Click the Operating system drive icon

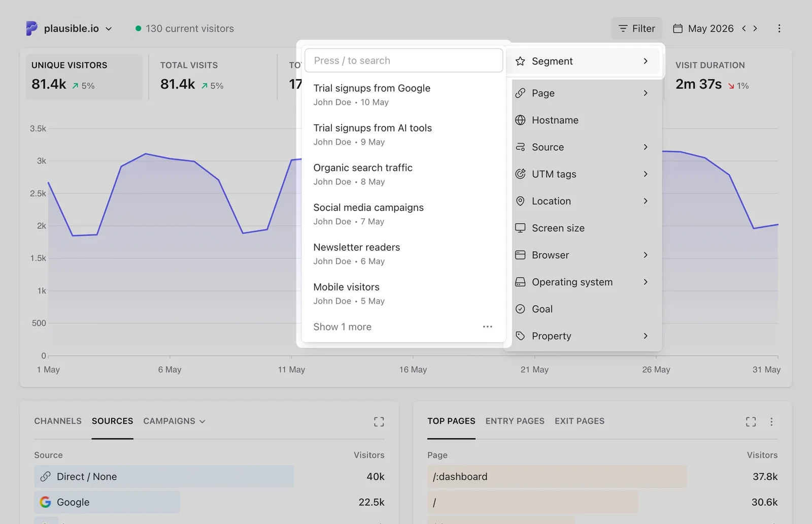(x=520, y=282)
